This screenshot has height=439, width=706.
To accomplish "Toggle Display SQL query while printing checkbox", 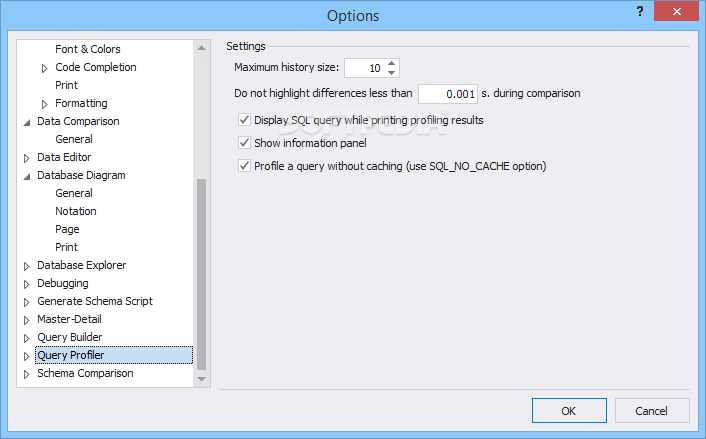I will (244, 120).
